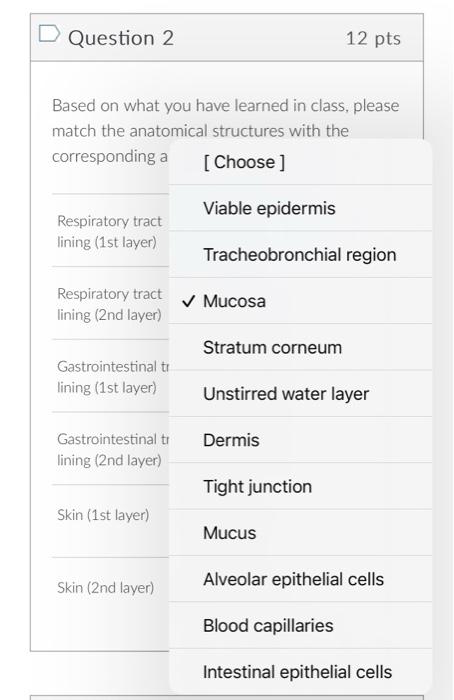Click Gastrointestinal lining (1st layer) row label

point(112,377)
